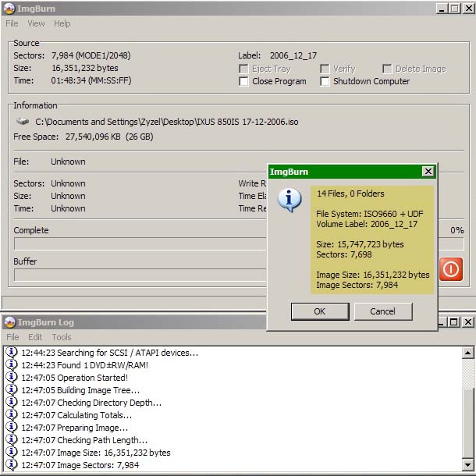Click the Complete progress bar

[239, 243]
